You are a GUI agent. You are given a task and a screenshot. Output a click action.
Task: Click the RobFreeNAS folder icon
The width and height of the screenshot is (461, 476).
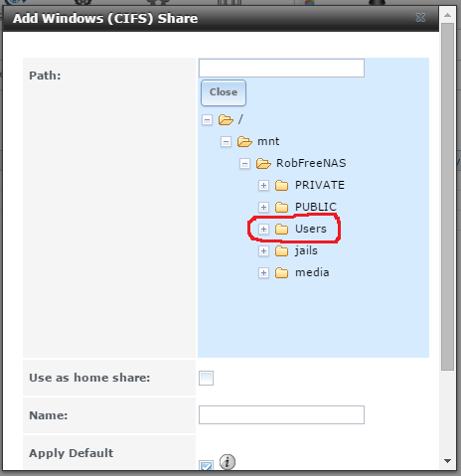[263, 163]
